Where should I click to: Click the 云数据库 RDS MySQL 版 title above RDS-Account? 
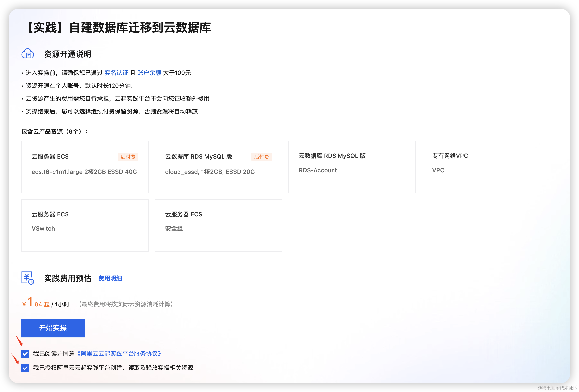tap(332, 156)
